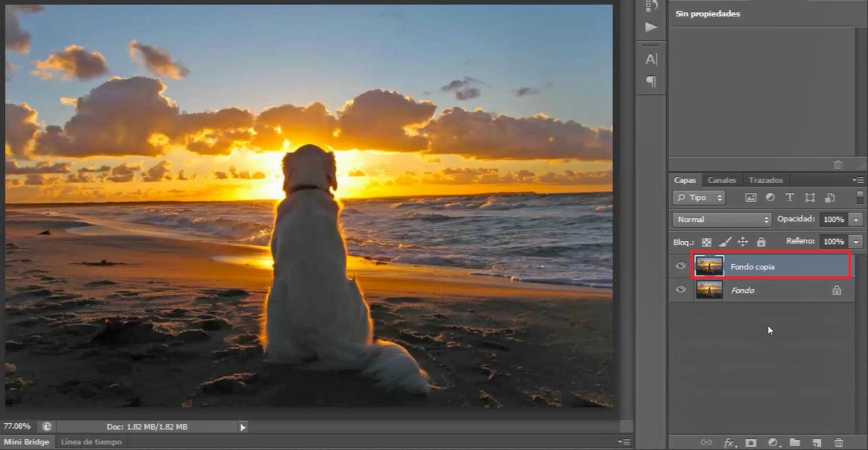The height and width of the screenshot is (450, 868).
Task: Click the Relleno 100% value field
Action: click(834, 242)
